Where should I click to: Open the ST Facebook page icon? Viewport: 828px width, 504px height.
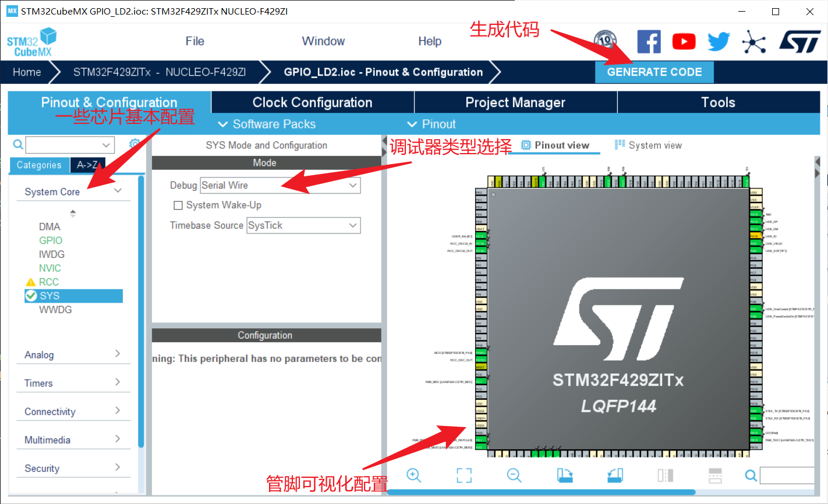click(x=649, y=41)
